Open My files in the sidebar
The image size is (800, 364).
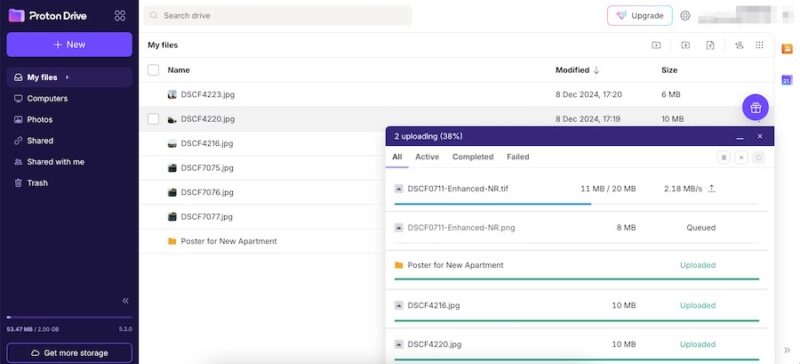coord(69,78)
